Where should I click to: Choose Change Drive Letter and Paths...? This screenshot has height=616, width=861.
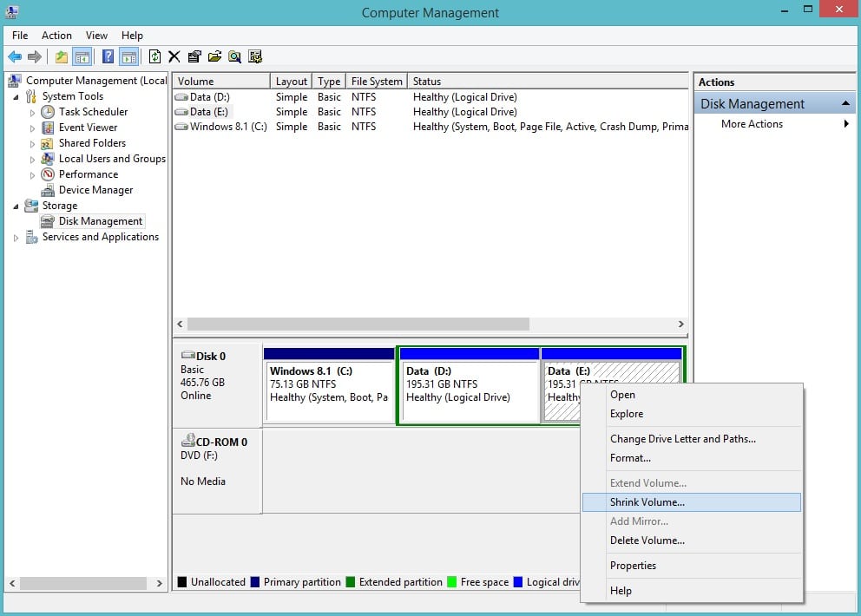tap(692, 439)
